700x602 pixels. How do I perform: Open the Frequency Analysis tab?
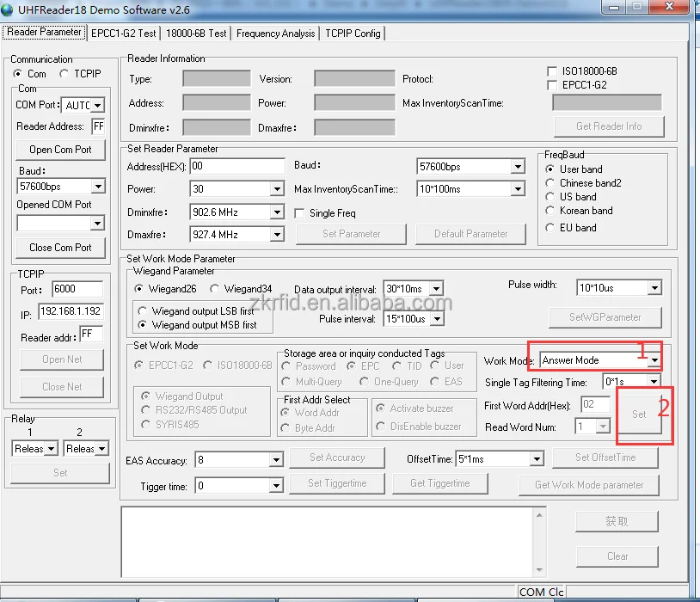point(275,33)
